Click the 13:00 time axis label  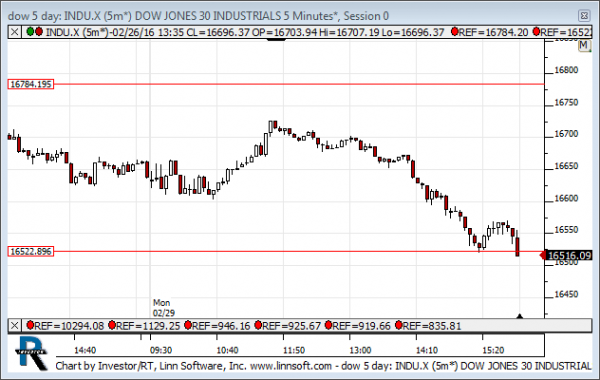[360, 350]
